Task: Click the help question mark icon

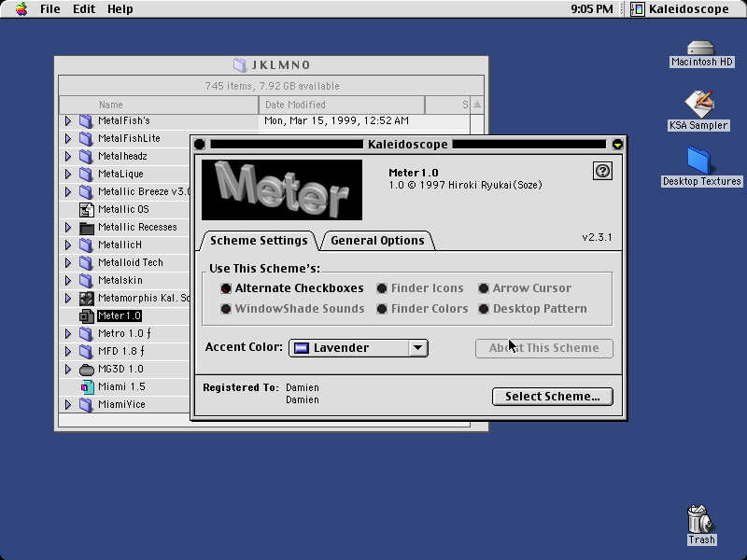Action: point(602,171)
